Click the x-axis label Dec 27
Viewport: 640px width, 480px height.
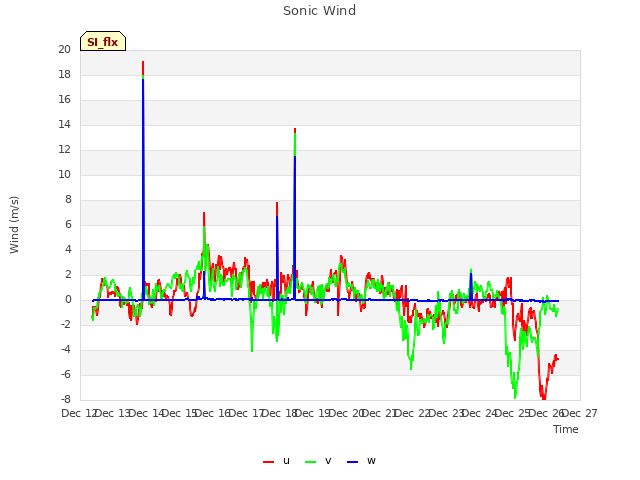(x=580, y=413)
